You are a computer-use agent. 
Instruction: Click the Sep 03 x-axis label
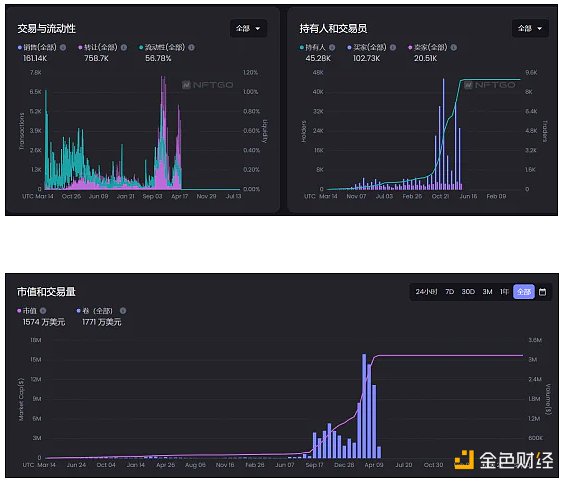(152, 196)
